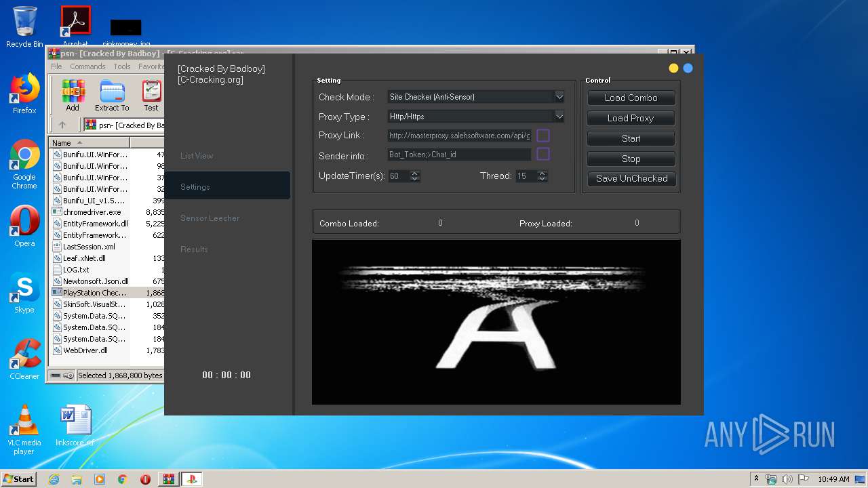This screenshot has width=868, height=488.
Task: Switch to WinRAR via taskbar button
Action: pos(168,479)
